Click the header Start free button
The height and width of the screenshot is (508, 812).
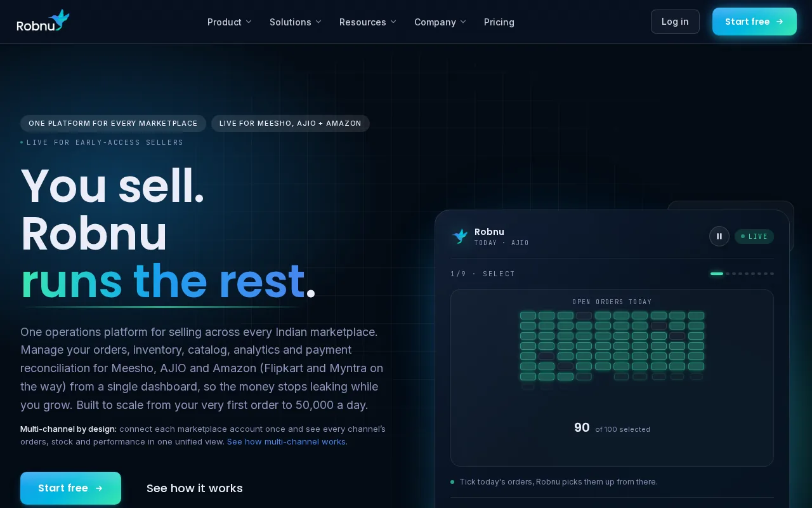pos(754,22)
